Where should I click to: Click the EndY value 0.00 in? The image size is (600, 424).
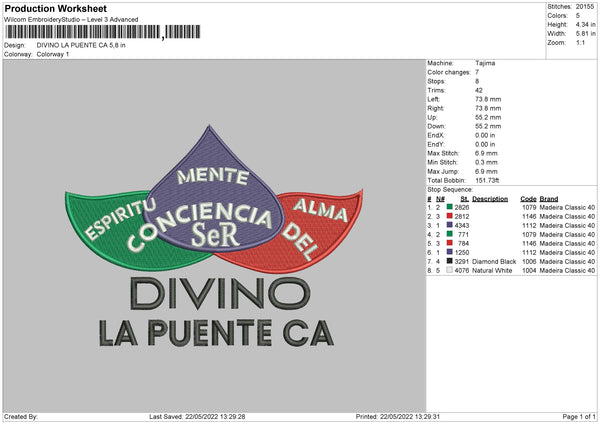485,144
